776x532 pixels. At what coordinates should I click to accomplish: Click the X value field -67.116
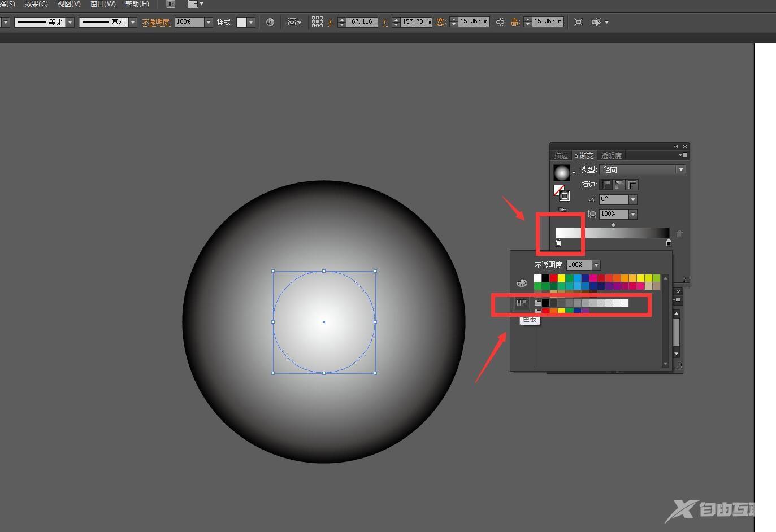[x=362, y=21]
